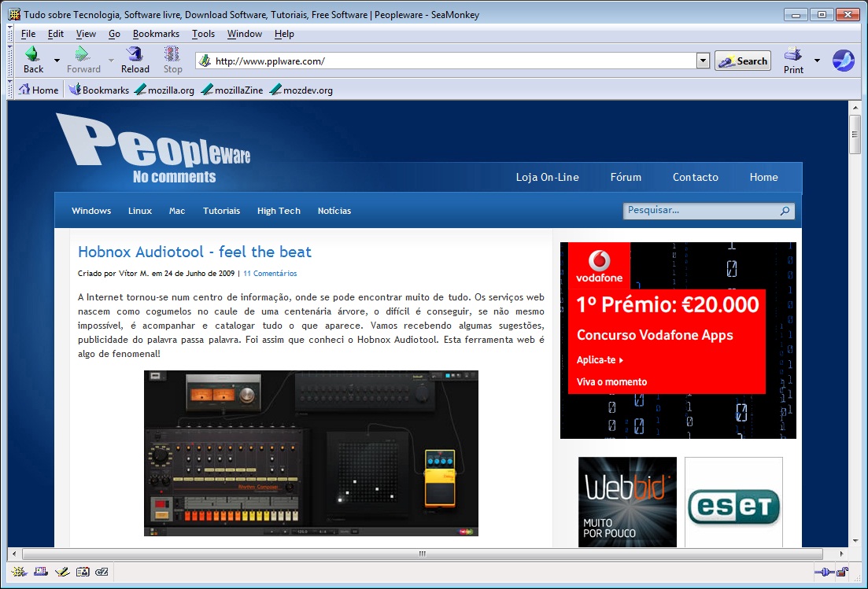Click the Vodafone Apps contest banner
The width and height of the screenshot is (868, 589).
point(678,341)
